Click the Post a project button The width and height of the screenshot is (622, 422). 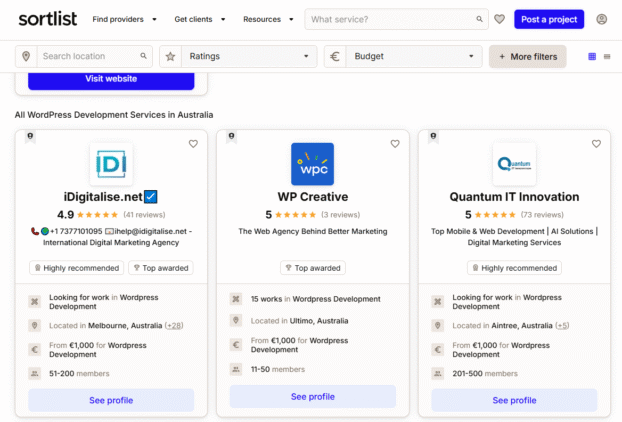coord(549,19)
